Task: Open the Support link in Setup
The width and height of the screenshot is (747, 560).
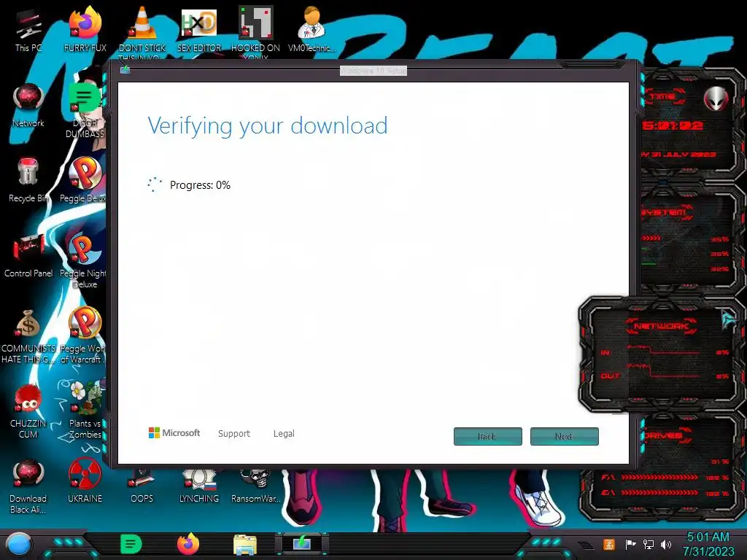Action: click(x=234, y=433)
